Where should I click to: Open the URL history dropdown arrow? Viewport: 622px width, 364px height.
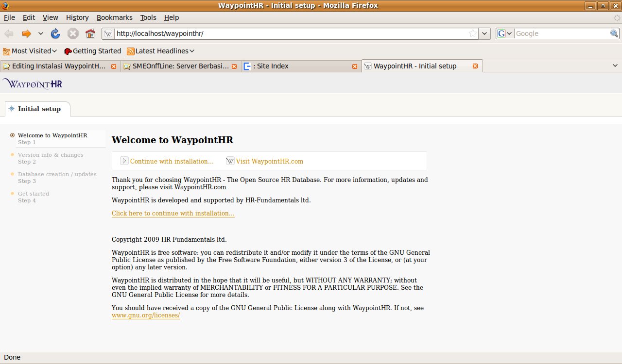[x=484, y=33]
